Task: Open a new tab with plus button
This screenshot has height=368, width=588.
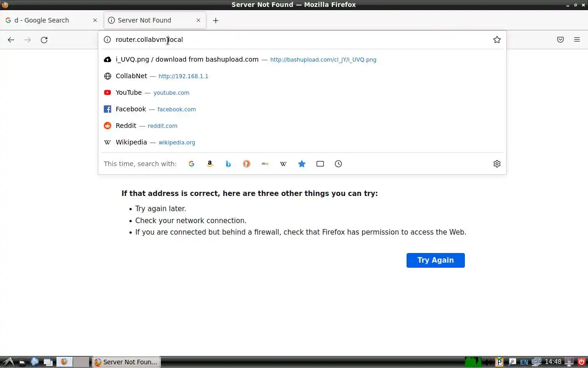Action: (215, 20)
